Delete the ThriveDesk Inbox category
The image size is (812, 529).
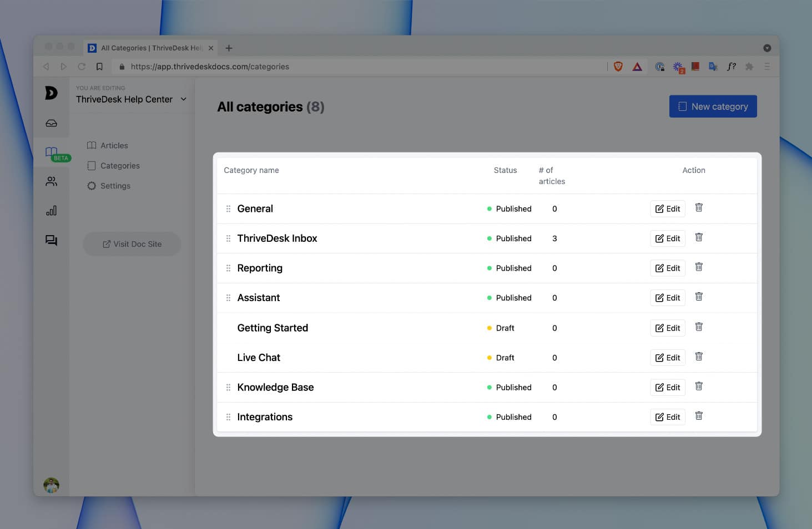click(699, 237)
